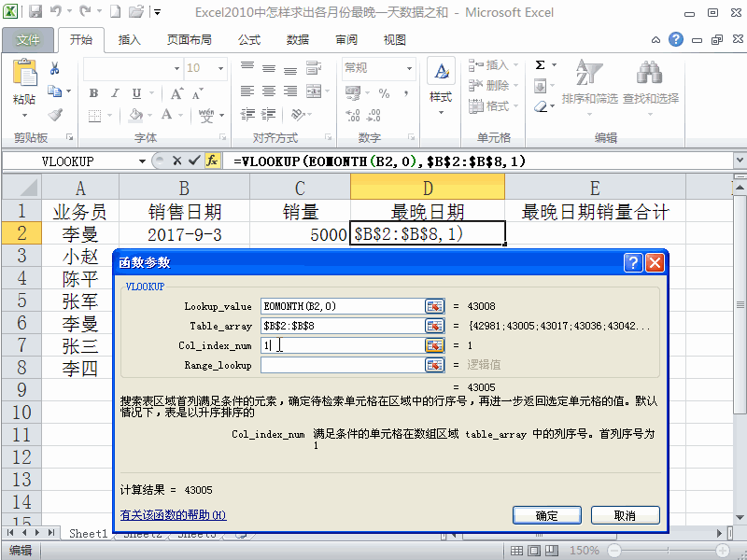Viewport: 747px width, 560px height.
Task: Switch to Page Layout view icon
Action: pos(534,551)
